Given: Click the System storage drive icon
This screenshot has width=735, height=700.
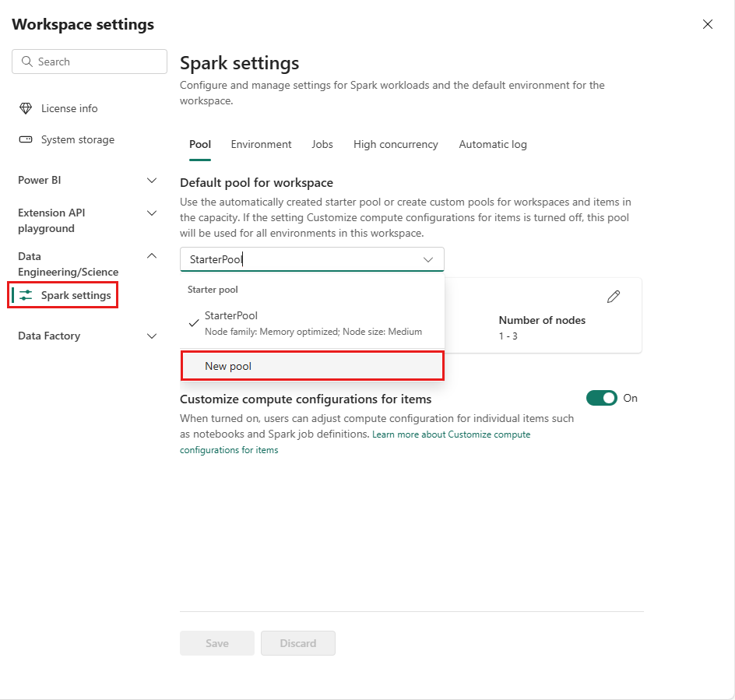Looking at the screenshot, I should pos(26,139).
